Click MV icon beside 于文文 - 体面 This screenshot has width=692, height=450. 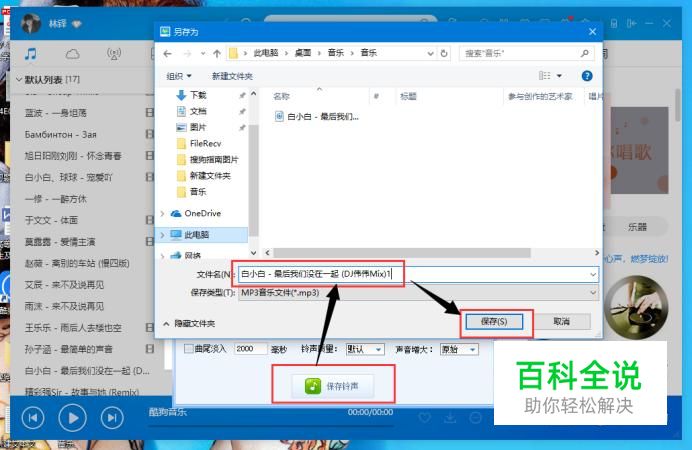[150, 220]
